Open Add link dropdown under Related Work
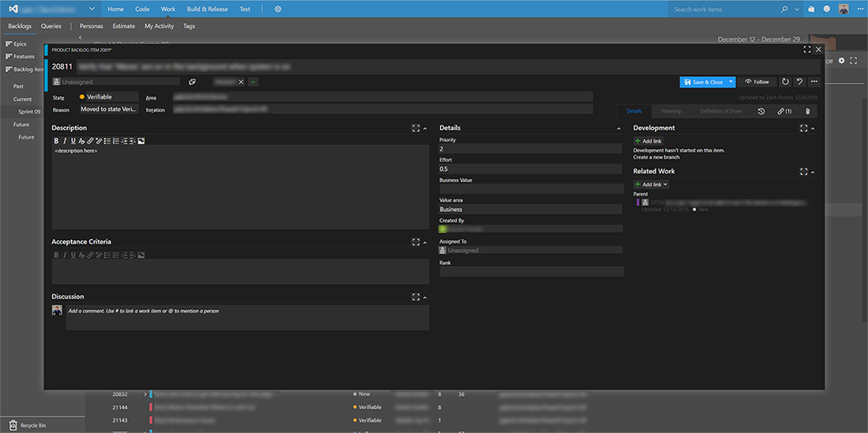This screenshot has width=868, height=433. (x=651, y=184)
